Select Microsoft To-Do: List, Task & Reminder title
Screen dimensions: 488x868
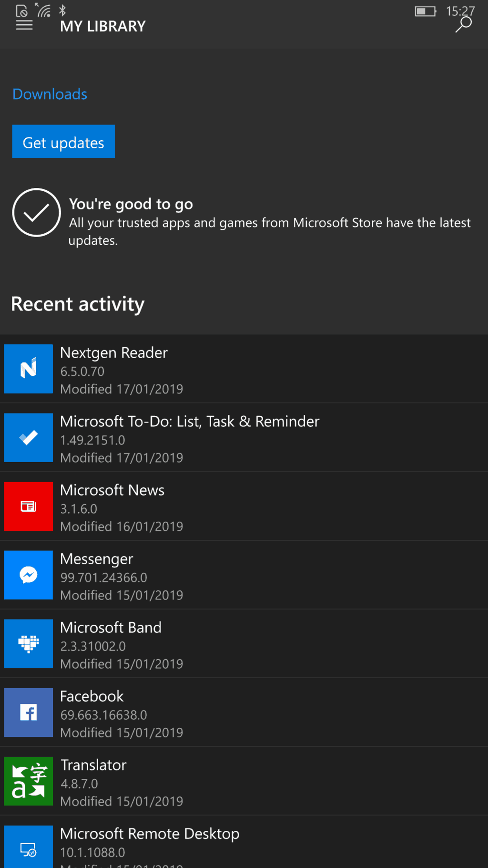point(190,421)
